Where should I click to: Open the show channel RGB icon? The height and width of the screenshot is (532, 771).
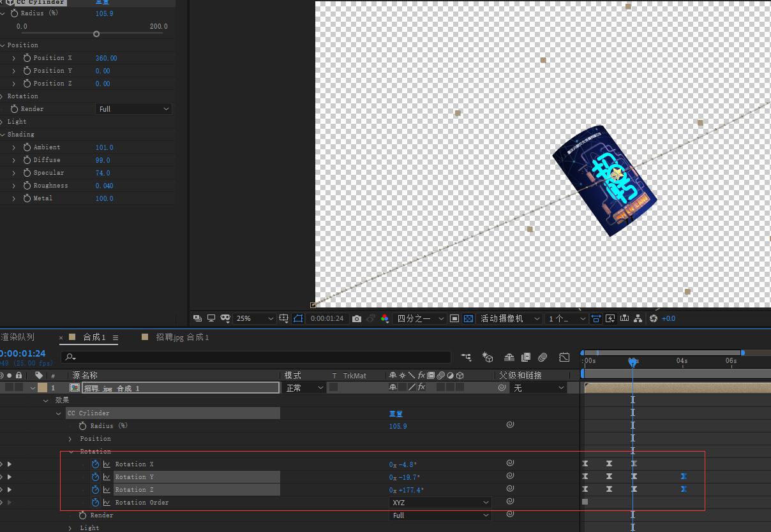384,318
